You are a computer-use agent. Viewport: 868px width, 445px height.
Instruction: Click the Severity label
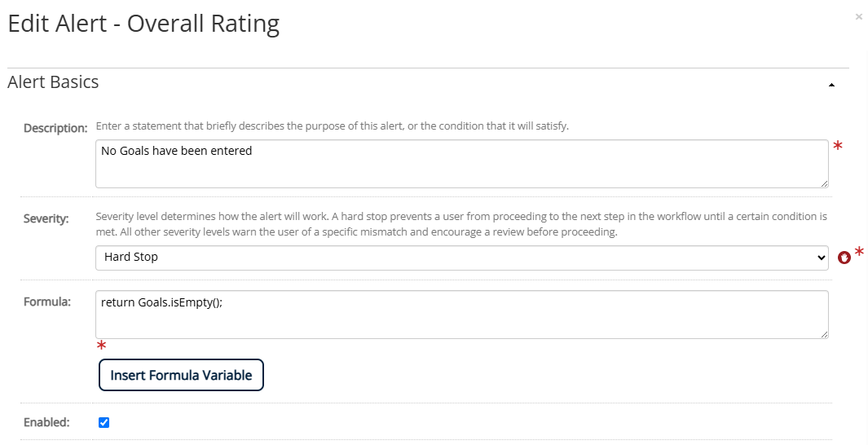[x=46, y=218]
